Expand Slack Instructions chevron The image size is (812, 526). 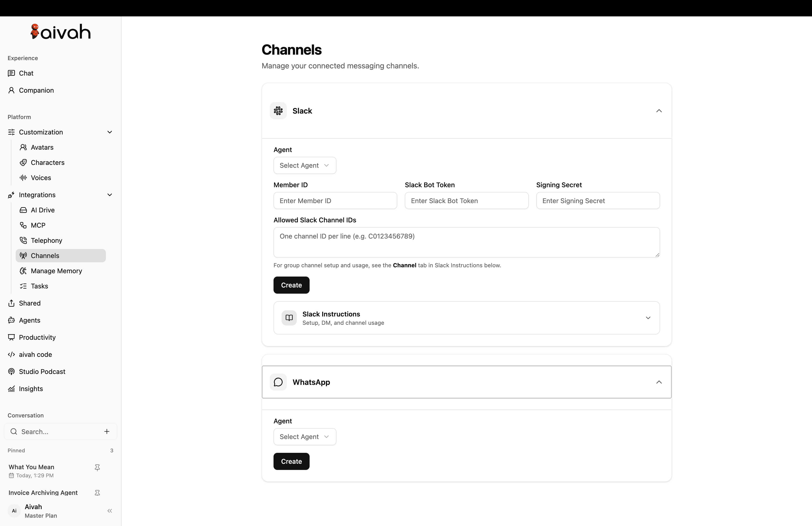648,318
